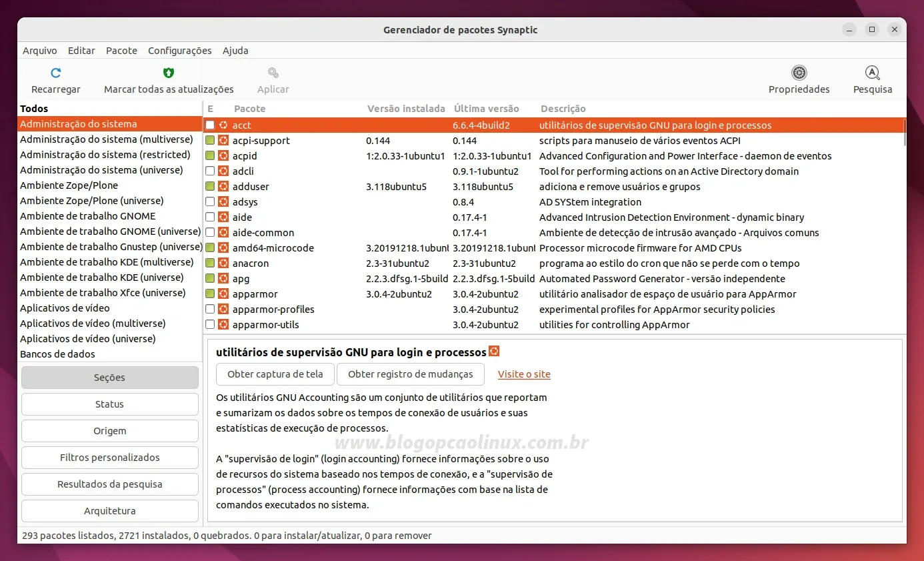Select Ambiente de trabalho GNOME section

pyautogui.click(x=110, y=216)
